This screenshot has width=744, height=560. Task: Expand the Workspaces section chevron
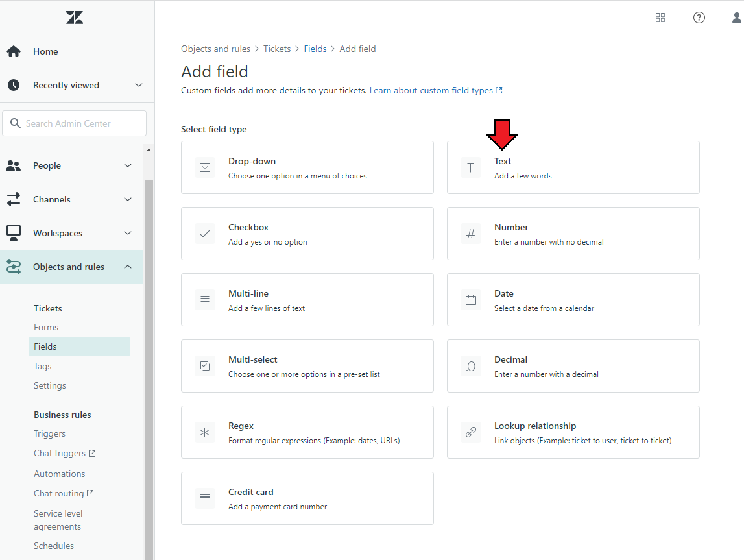click(128, 233)
